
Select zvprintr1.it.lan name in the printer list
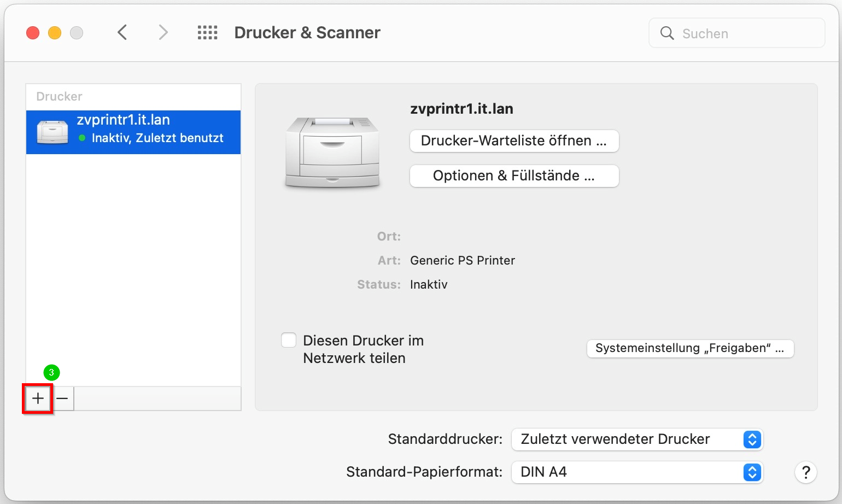(x=124, y=120)
